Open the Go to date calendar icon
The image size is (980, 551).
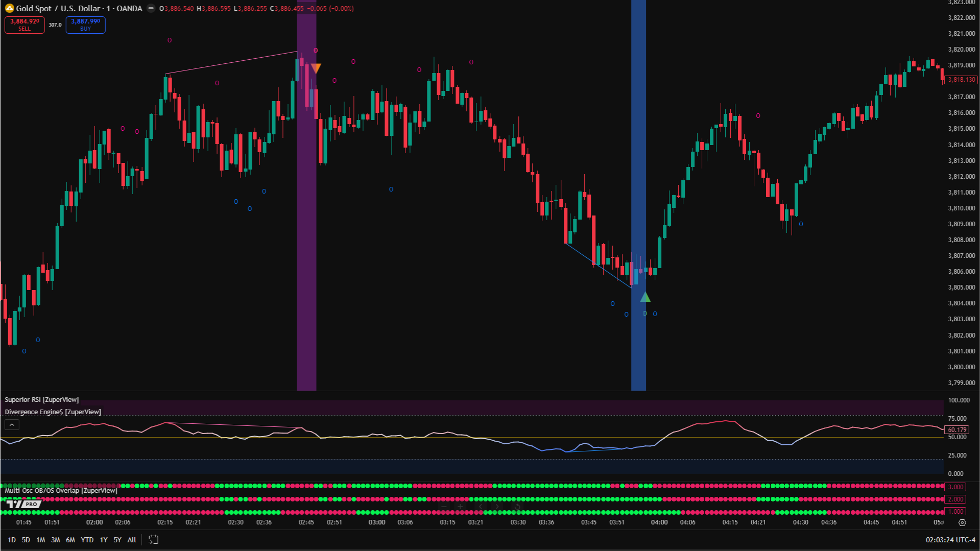[x=153, y=540]
